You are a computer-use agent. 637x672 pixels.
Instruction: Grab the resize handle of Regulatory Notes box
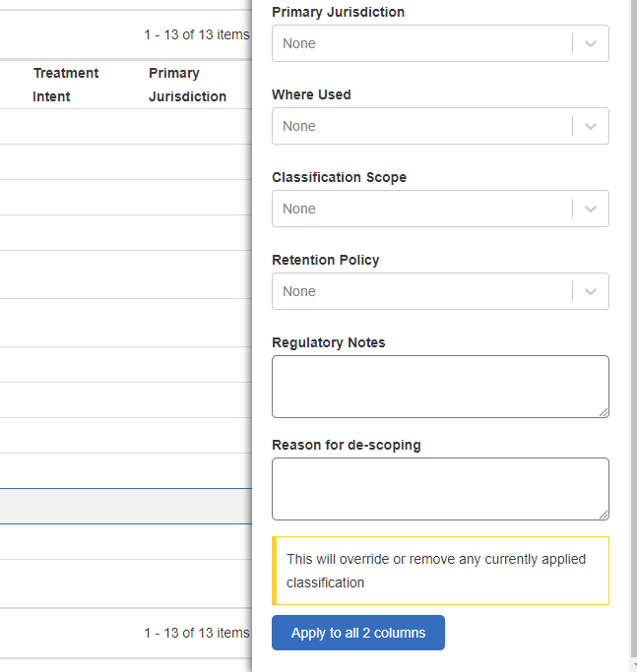pyautogui.click(x=604, y=412)
